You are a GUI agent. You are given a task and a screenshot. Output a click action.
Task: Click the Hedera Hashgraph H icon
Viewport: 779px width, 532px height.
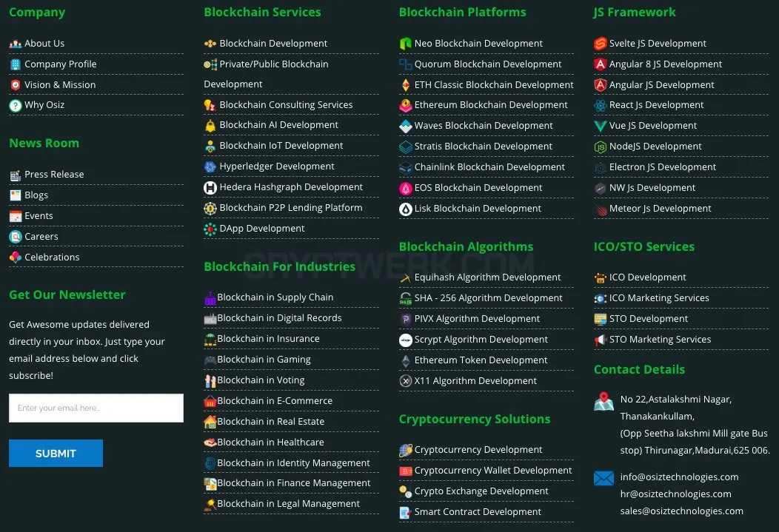click(x=210, y=188)
